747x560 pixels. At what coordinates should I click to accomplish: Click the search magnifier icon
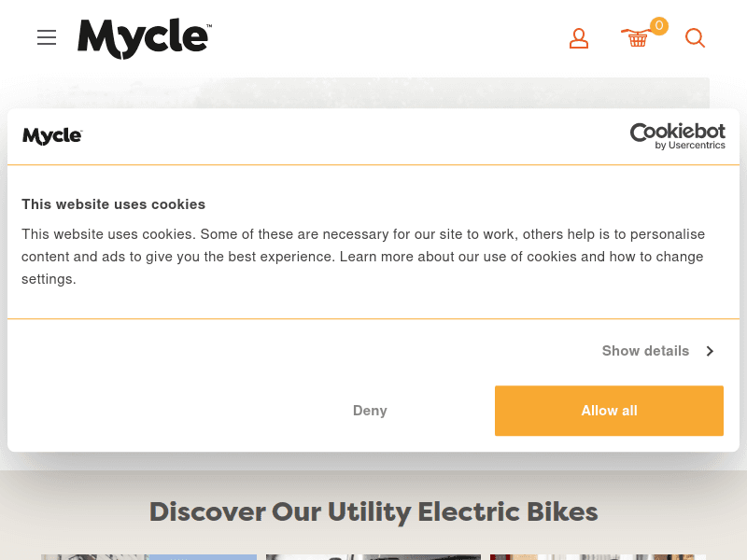click(695, 38)
